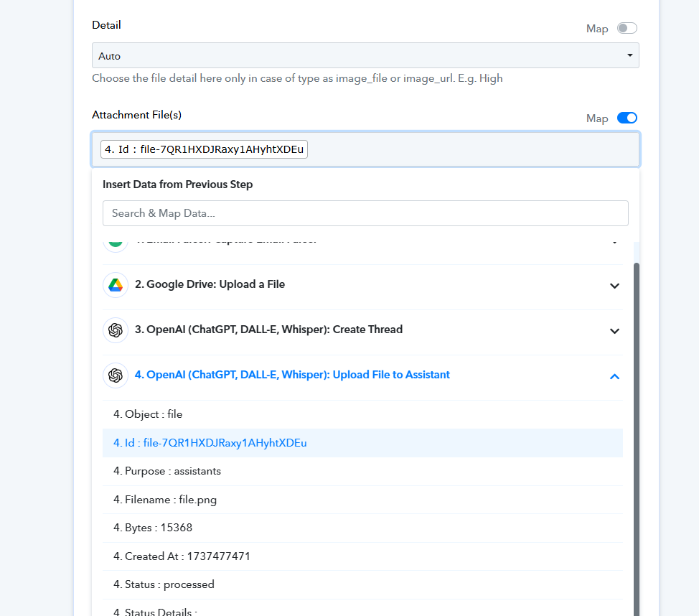Select '4. Purpose : assistants' entry

coord(362,471)
